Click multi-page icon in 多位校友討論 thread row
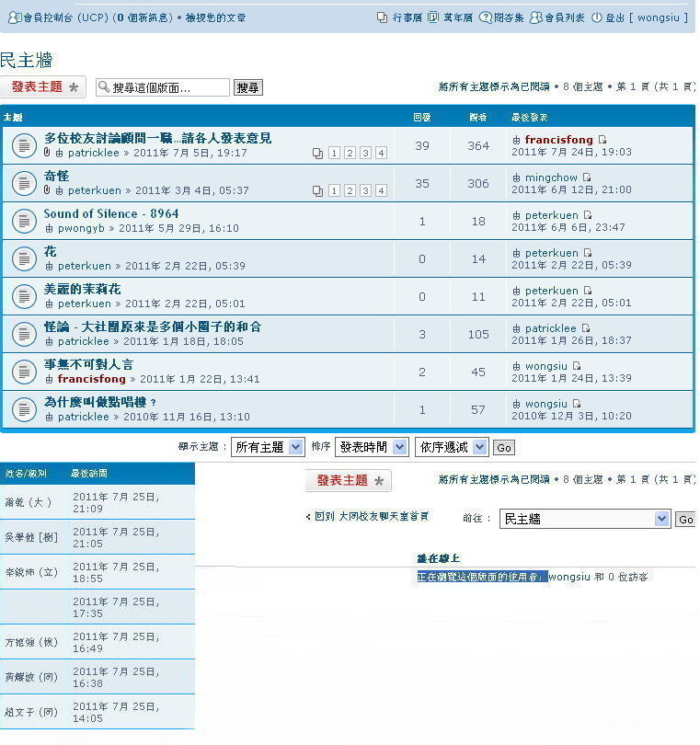Screen dimensions: 700x745 coord(317,154)
